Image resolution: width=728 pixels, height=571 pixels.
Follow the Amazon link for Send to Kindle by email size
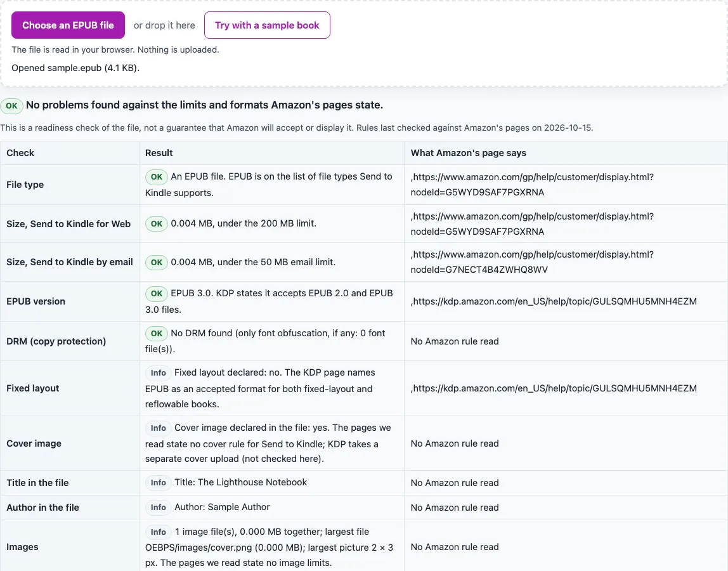pyautogui.click(x=532, y=262)
